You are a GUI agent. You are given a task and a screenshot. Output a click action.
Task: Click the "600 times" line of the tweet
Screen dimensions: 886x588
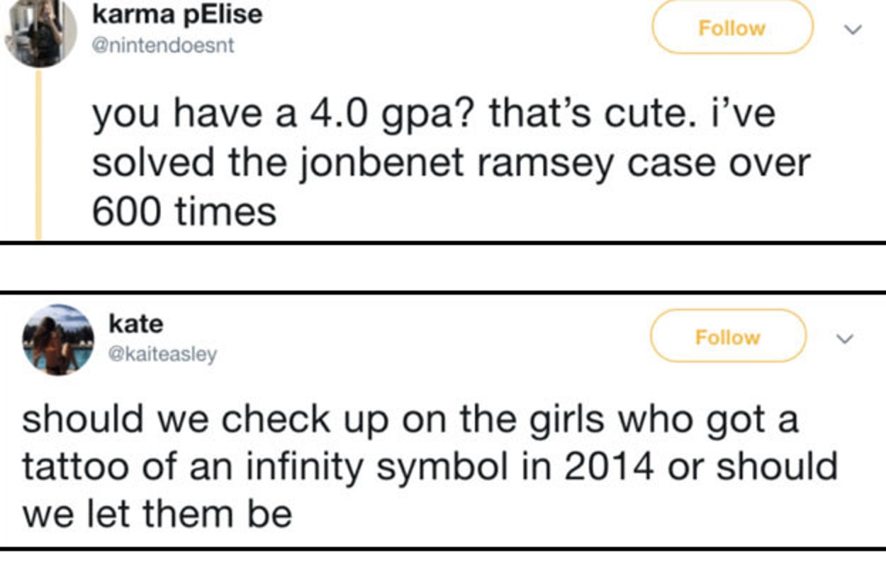tap(184, 211)
